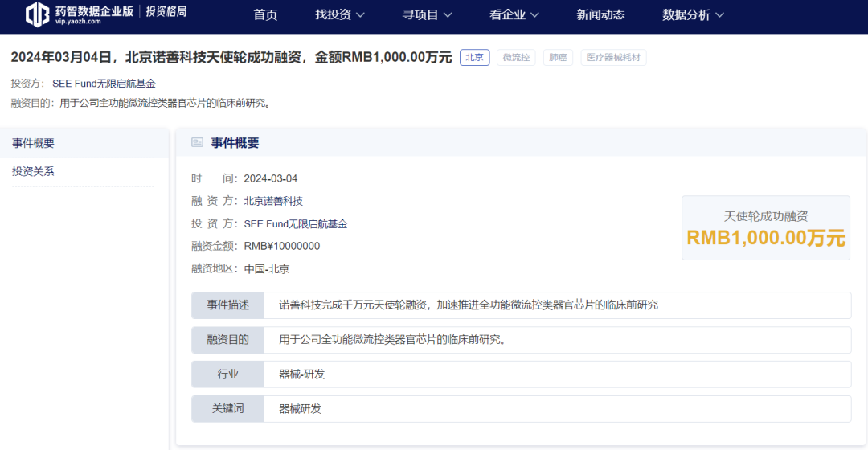Open SEE Fund无限启航基金 link under title
868x450 pixels.
[104, 84]
